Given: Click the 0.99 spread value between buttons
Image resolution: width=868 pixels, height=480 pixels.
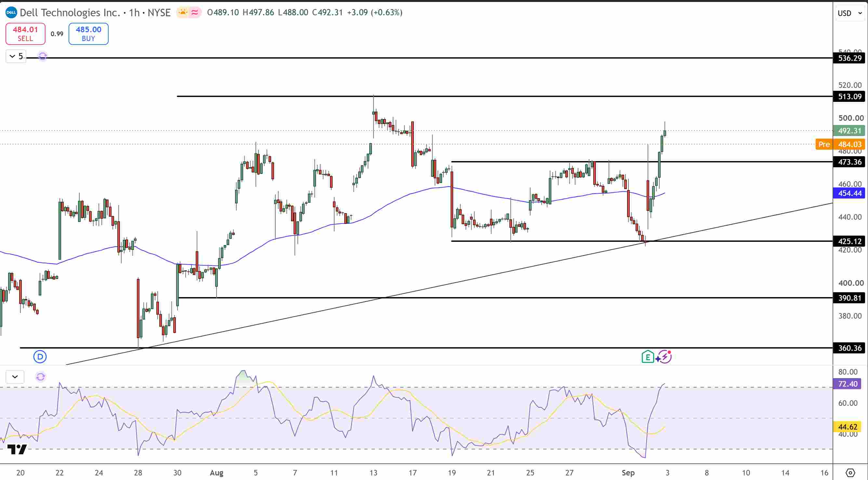Looking at the screenshot, I should pos(57,34).
